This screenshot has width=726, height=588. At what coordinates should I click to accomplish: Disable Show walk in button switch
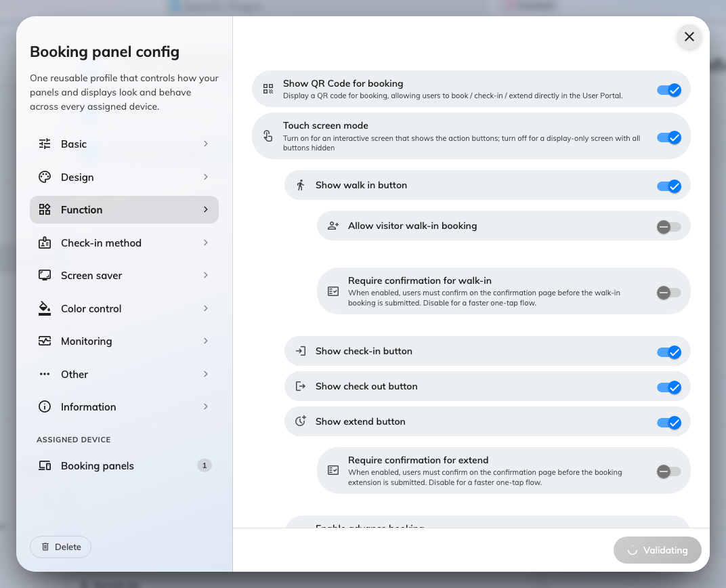click(x=669, y=186)
